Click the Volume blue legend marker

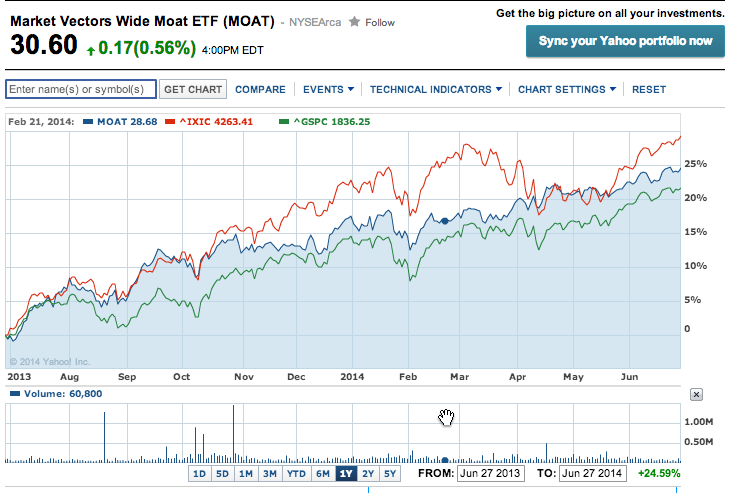15,394
